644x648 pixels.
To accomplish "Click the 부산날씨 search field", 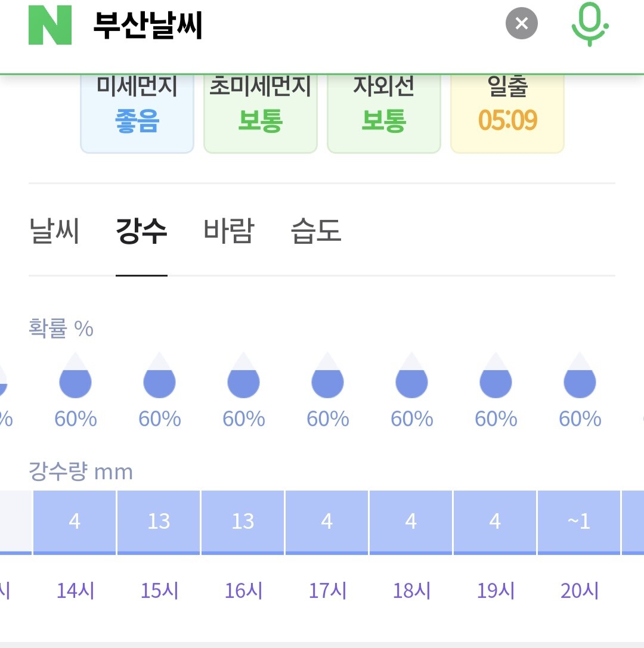I will point(286,25).
